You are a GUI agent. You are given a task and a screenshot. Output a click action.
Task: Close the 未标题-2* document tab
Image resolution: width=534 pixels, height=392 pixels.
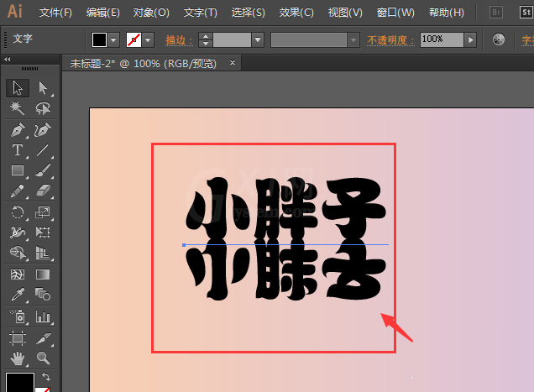point(233,63)
